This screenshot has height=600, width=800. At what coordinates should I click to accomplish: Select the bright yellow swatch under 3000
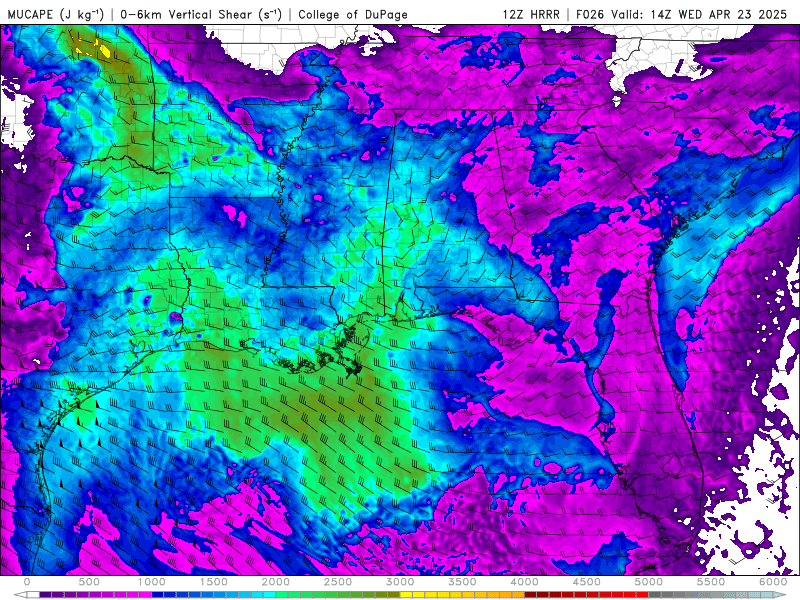[x=406, y=595]
